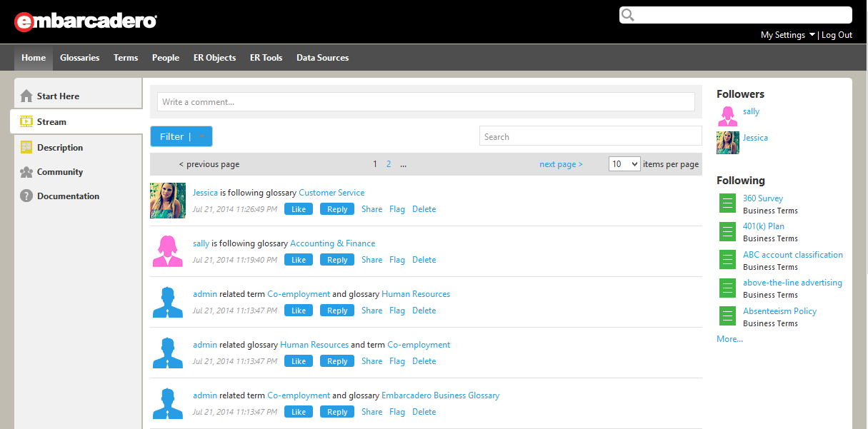Open the ER Tools tab
Viewport: 868px width, 429px height.
click(x=266, y=58)
